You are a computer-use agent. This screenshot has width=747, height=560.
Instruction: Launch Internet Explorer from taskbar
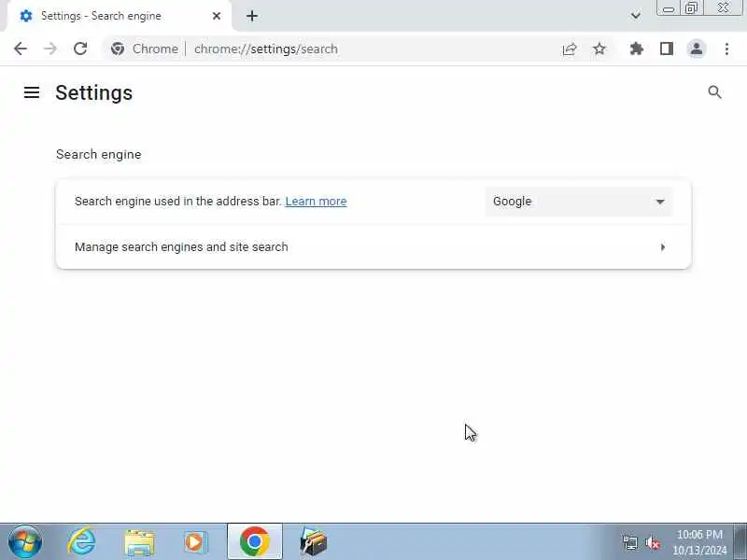pyautogui.click(x=81, y=542)
